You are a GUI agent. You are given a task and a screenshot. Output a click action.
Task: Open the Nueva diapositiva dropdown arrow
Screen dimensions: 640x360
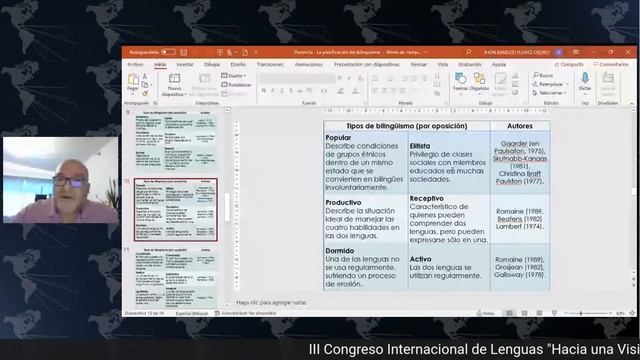coord(186,94)
